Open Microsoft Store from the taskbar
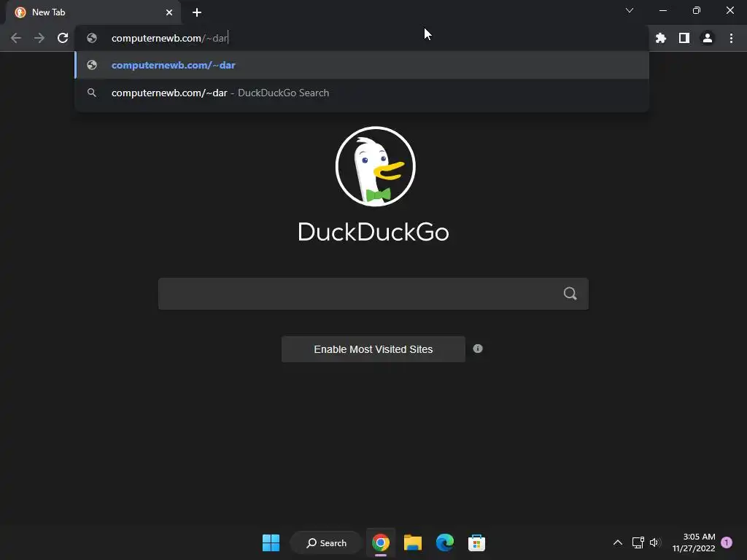 tap(476, 542)
